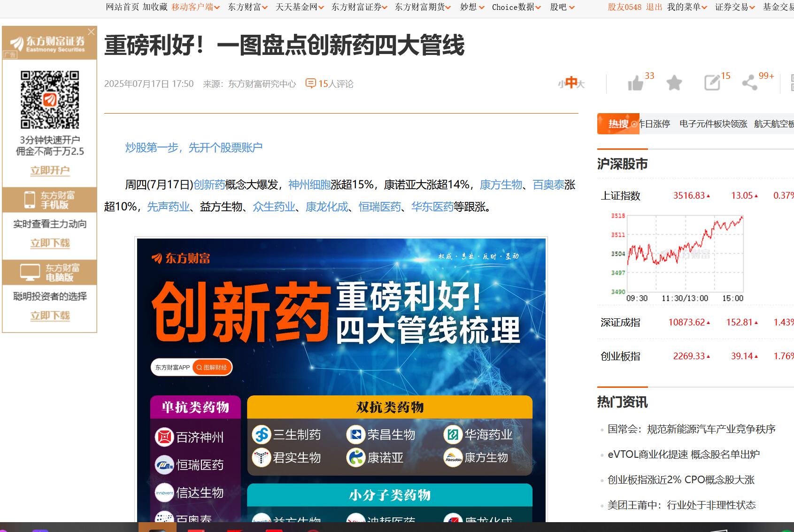The height and width of the screenshot is (532, 794).
Task: Open the 神州细胞 stock link
Action: (x=309, y=185)
